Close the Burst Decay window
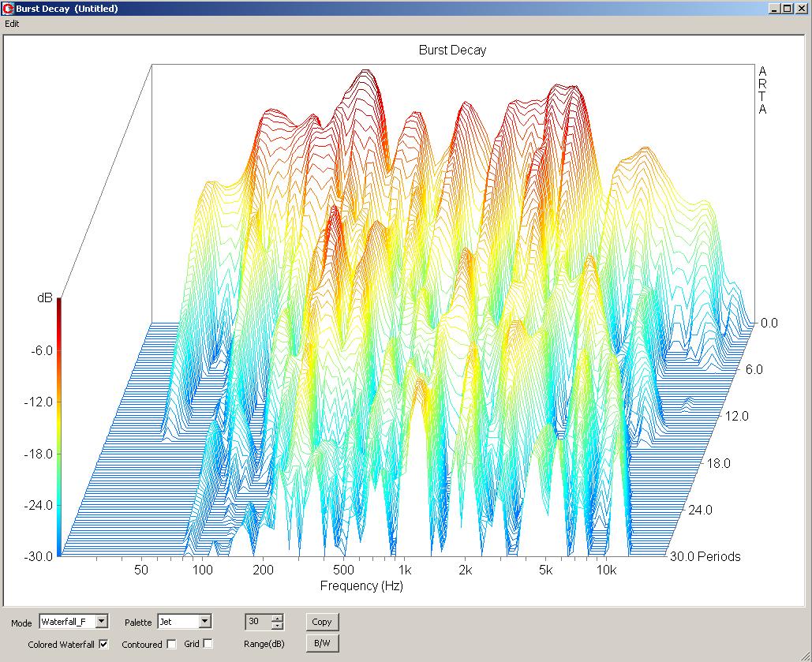The width and height of the screenshot is (812, 662). (800, 9)
